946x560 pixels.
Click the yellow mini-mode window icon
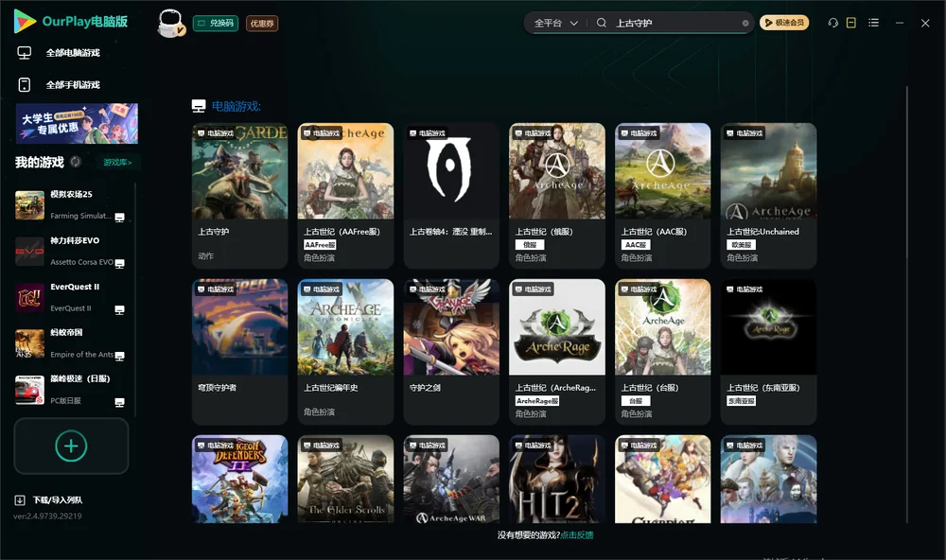point(850,23)
